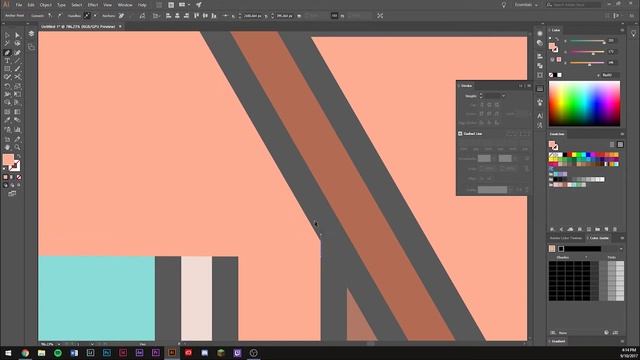The height and width of the screenshot is (360, 640).
Task: Open the Shades options arrow
Action: [x=586, y=258]
